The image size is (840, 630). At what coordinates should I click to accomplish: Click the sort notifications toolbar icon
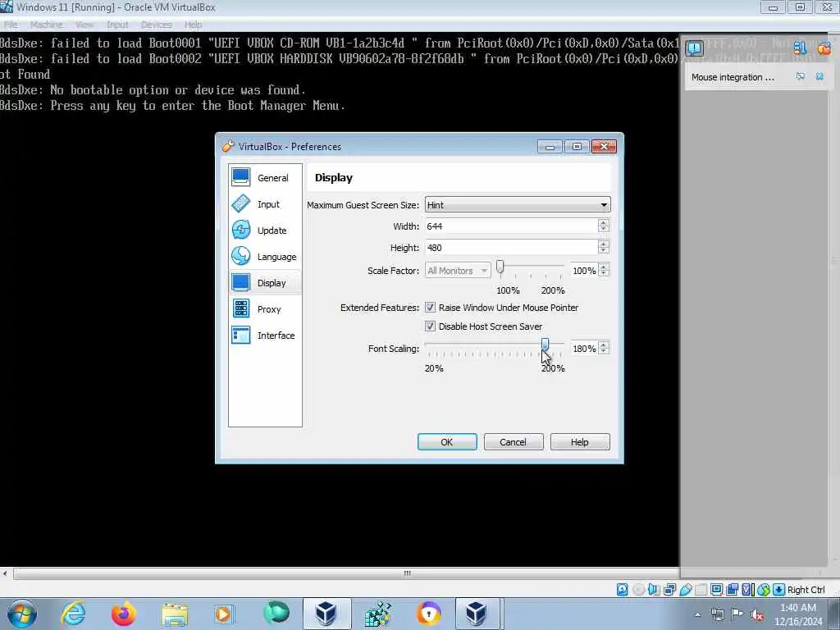[800, 48]
